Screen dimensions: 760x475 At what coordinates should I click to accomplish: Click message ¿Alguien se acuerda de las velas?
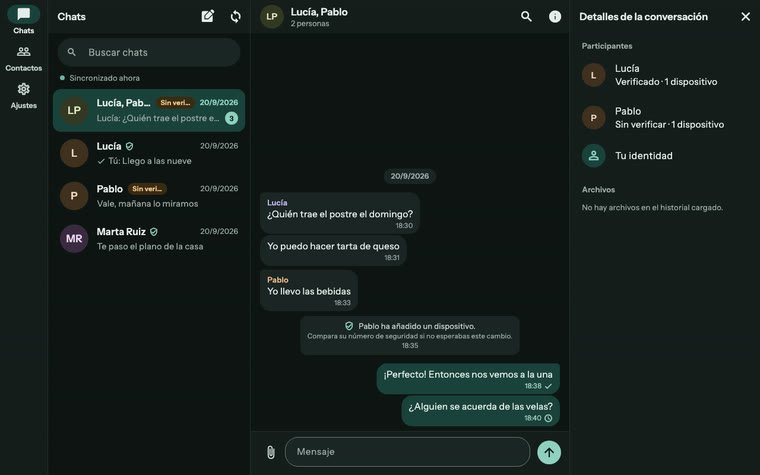pos(480,411)
